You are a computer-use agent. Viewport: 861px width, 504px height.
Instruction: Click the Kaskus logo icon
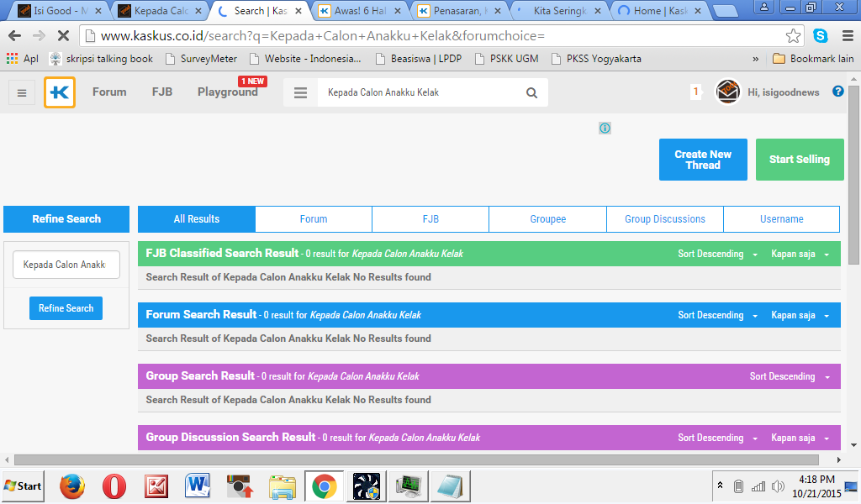(x=60, y=92)
